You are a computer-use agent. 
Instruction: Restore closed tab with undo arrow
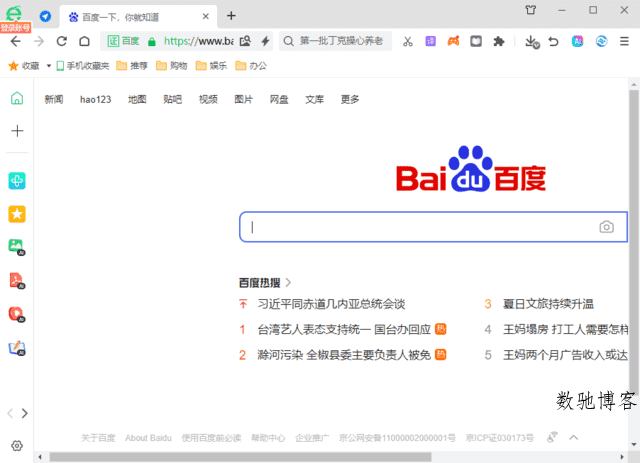pyautogui.click(x=553, y=41)
